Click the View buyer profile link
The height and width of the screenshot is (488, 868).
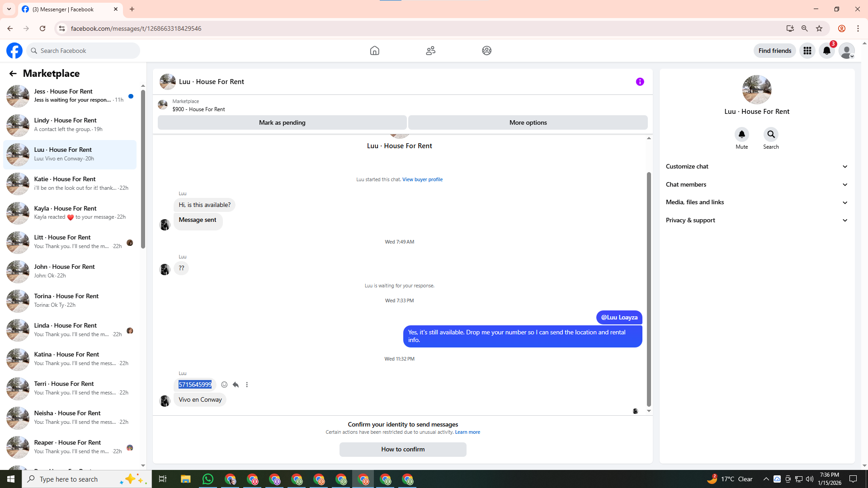(422, 179)
